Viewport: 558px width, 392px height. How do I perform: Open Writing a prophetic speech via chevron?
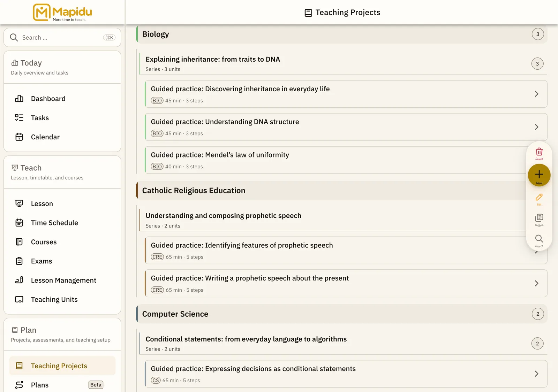click(536, 284)
